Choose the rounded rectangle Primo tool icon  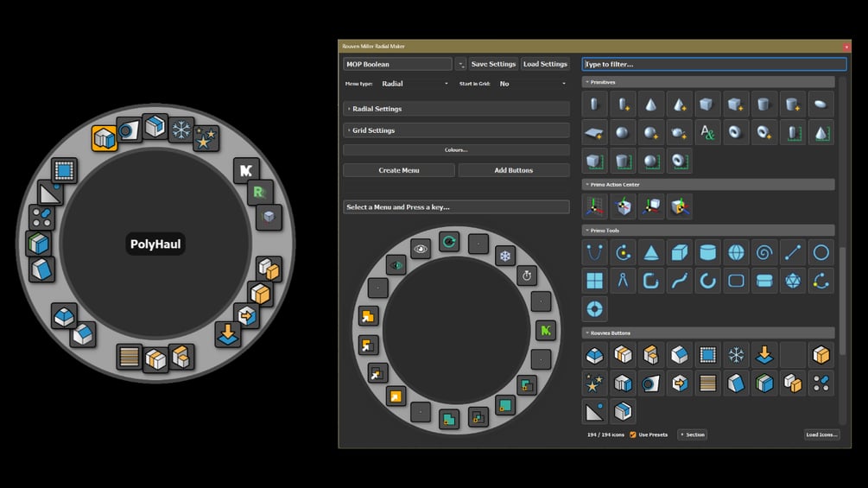pos(736,281)
